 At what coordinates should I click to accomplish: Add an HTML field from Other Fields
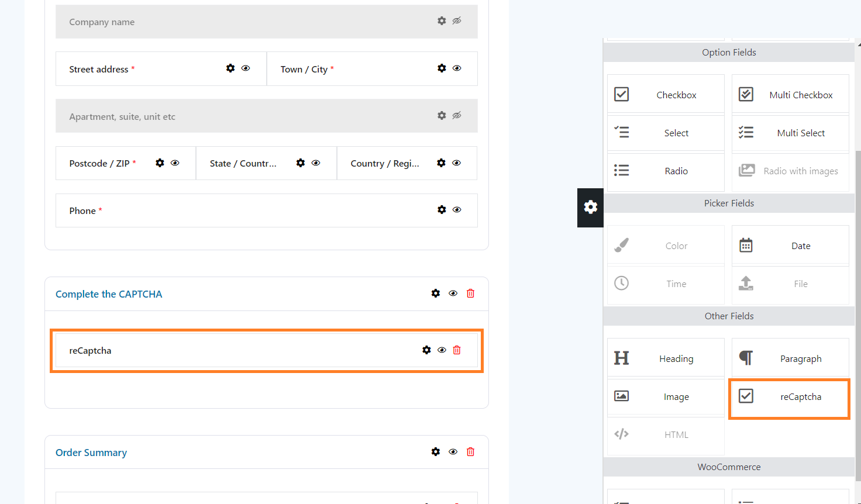(666, 435)
